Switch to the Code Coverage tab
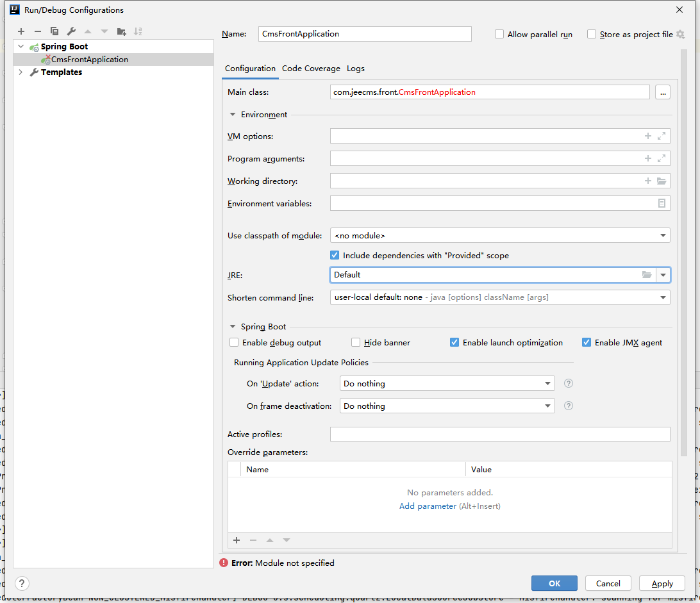This screenshot has height=603, width=700. click(311, 69)
